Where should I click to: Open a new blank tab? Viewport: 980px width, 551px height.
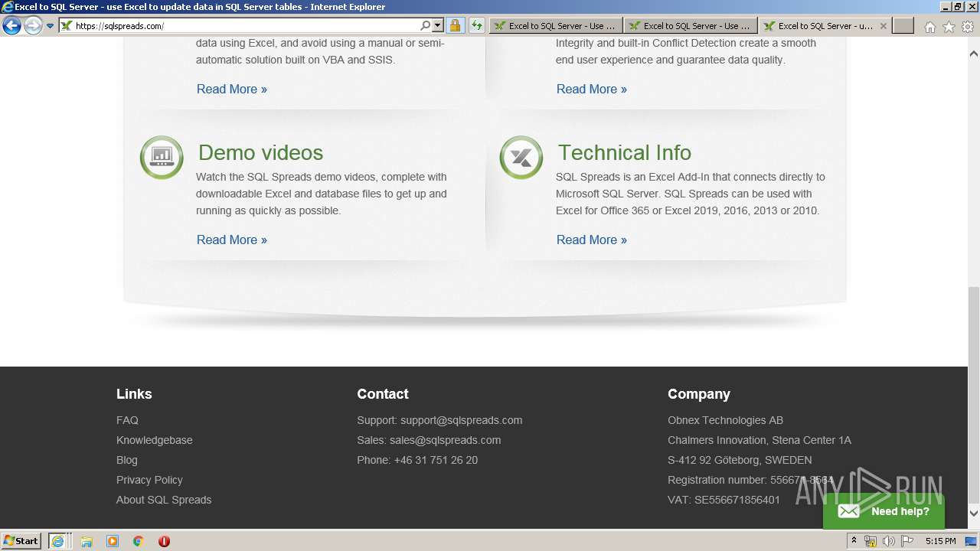[x=903, y=26]
